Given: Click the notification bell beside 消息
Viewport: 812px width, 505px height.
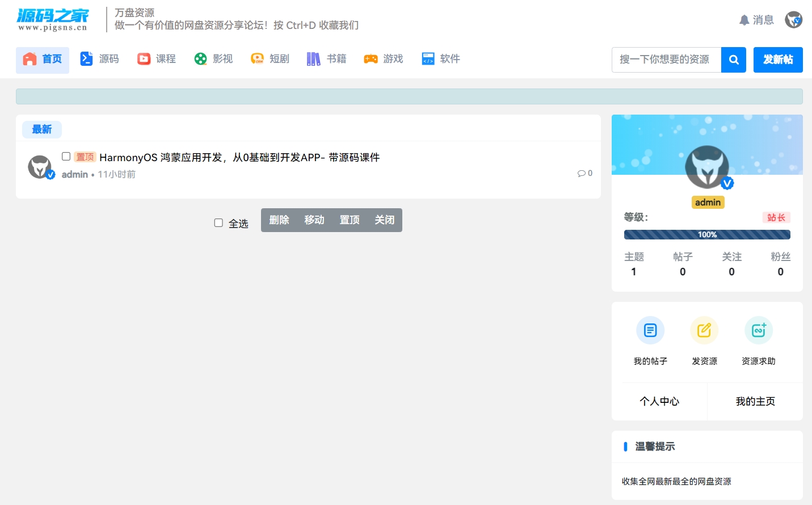Looking at the screenshot, I should 744,19.
